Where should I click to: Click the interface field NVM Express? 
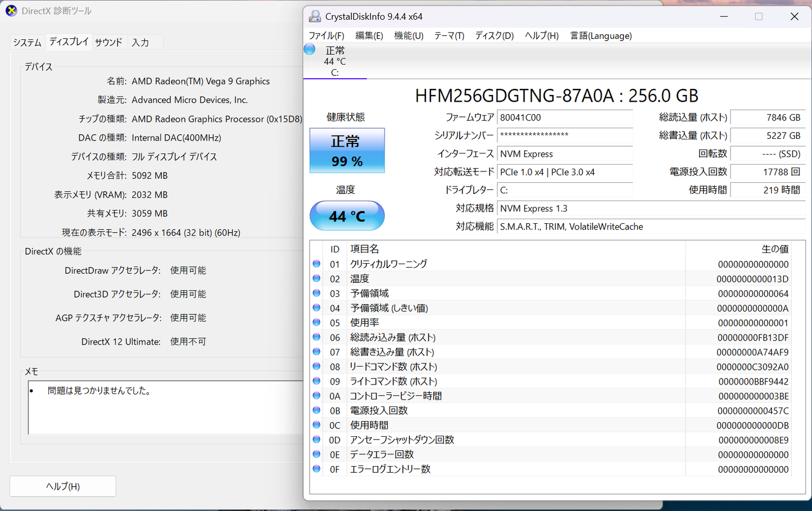(x=565, y=153)
